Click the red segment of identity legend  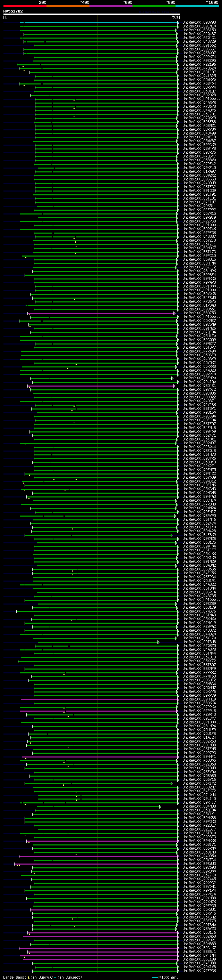coord(25,7)
